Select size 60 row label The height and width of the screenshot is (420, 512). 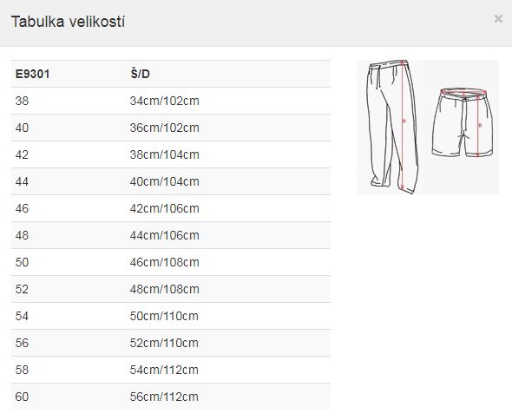22,397
